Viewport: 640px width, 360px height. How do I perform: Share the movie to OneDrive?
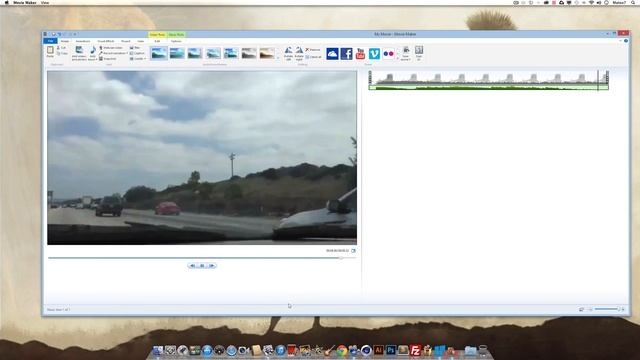tap(332, 53)
